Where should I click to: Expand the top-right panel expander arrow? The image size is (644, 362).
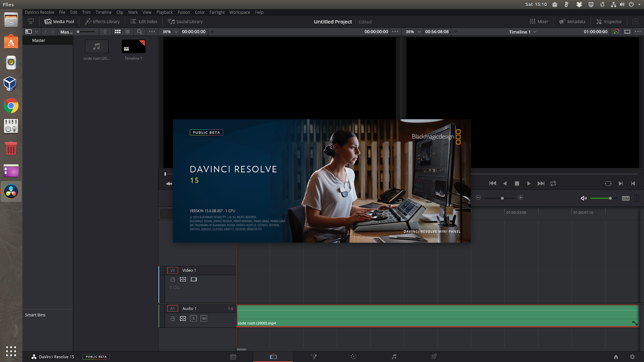636,21
